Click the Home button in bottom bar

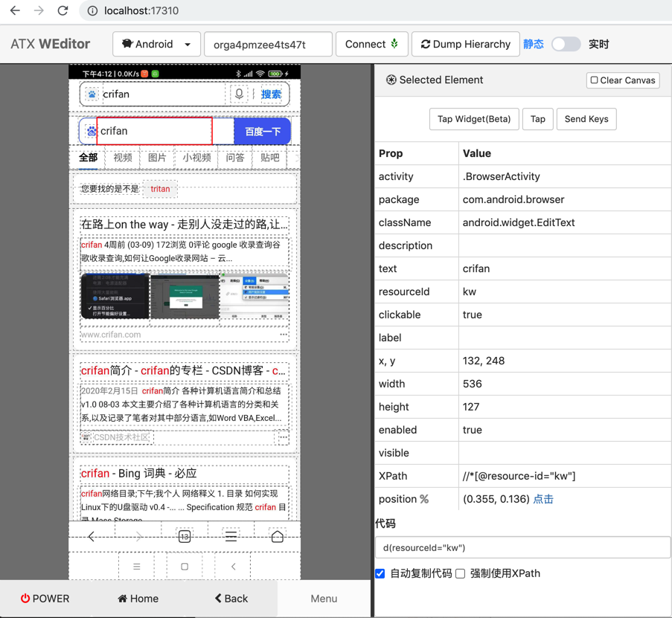138,599
